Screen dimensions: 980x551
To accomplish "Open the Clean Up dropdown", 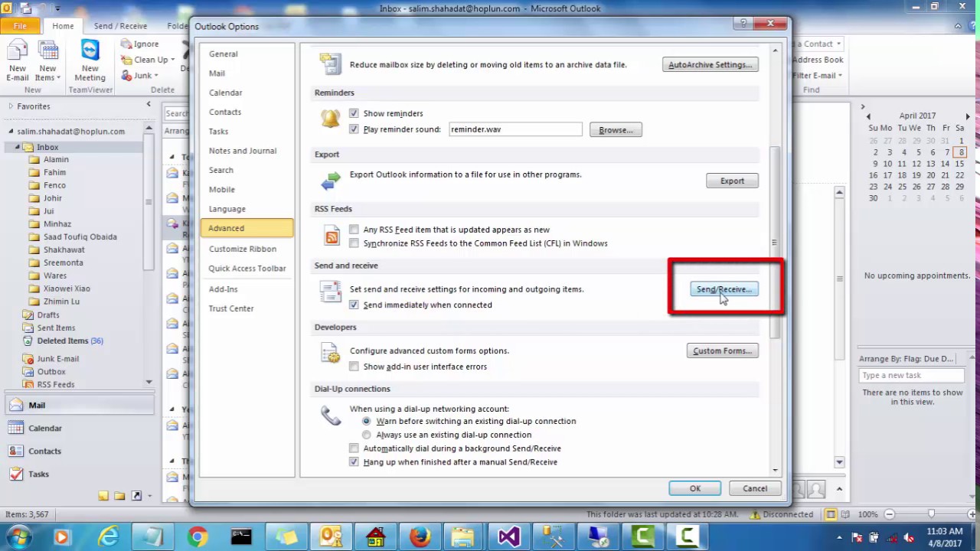I will (172, 60).
